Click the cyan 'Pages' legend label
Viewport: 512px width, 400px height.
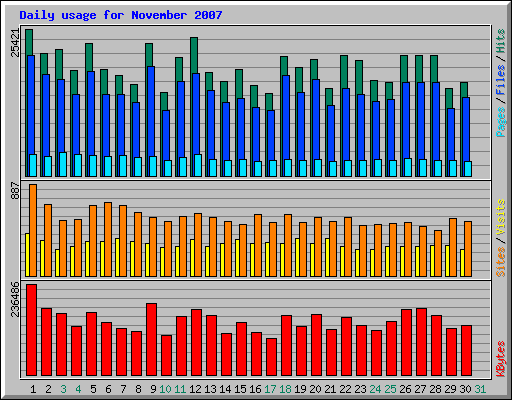pyautogui.click(x=501, y=122)
